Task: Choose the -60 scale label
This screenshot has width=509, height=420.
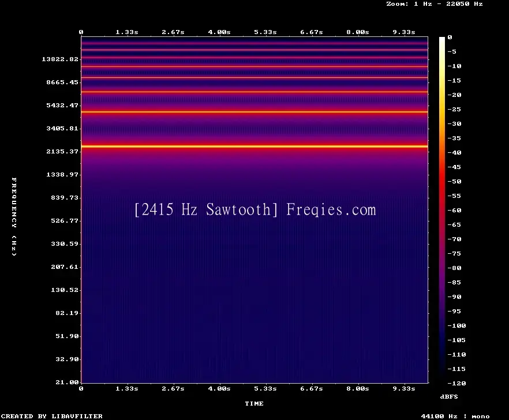Action: pyautogui.click(x=454, y=211)
